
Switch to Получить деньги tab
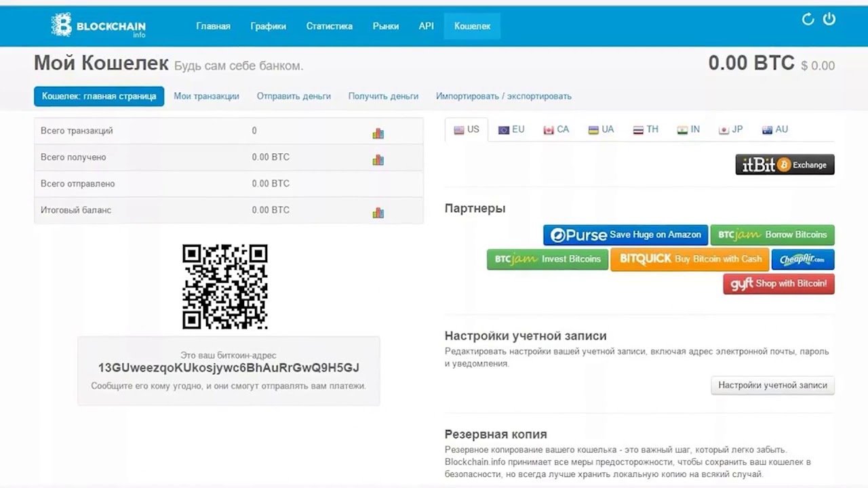click(x=383, y=96)
